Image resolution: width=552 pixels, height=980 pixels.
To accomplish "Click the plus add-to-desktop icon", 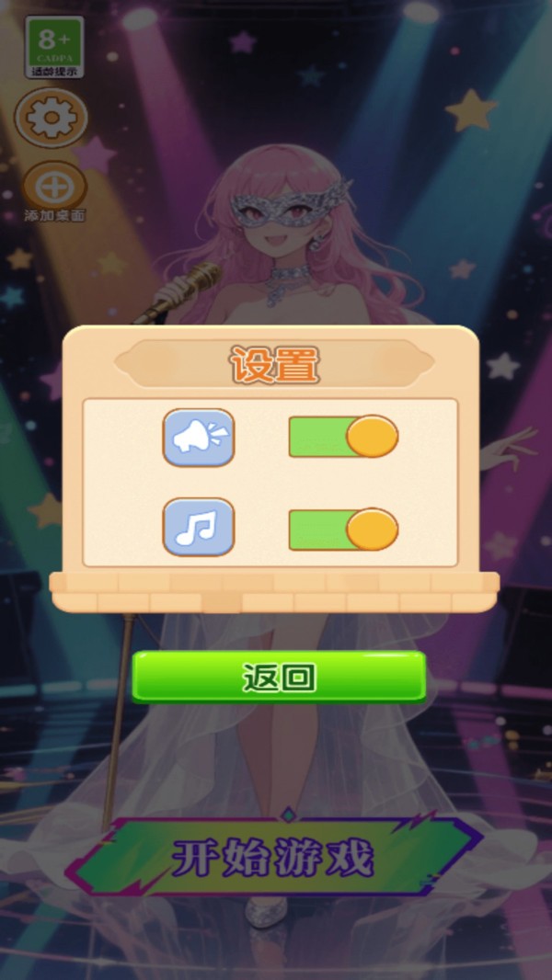I will (x=54, y=186).
